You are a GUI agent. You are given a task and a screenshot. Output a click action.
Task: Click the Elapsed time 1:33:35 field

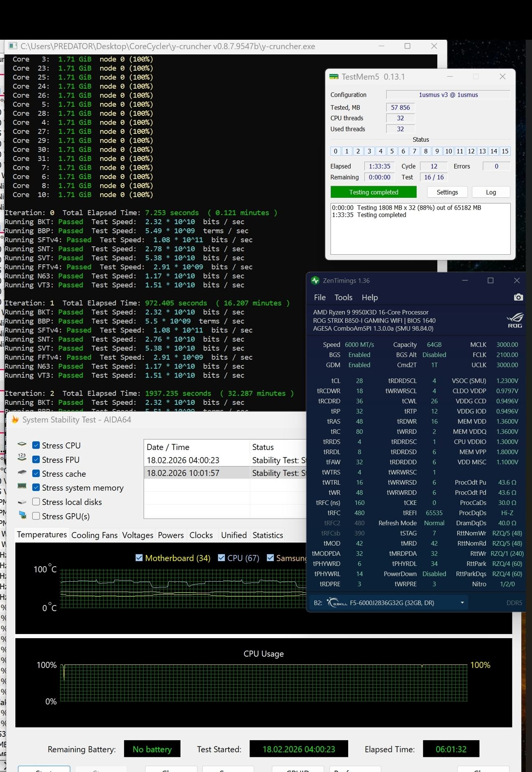[379, 166]
